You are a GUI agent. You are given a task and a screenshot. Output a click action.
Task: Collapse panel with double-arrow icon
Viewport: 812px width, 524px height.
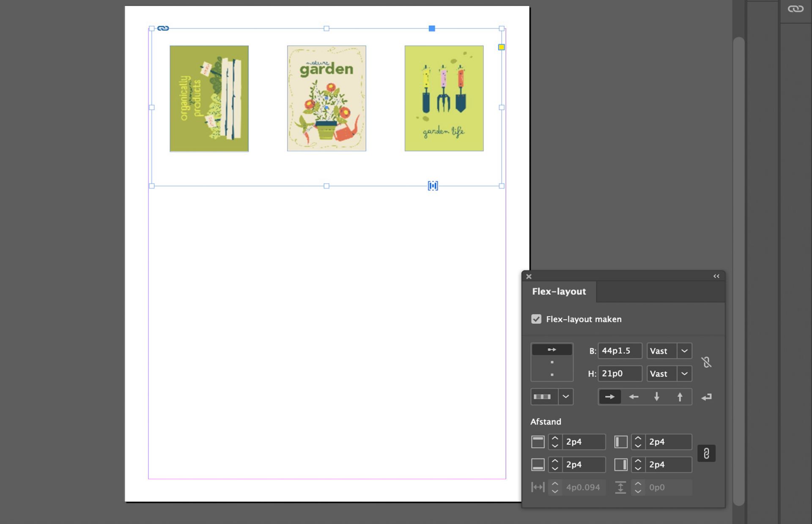pos(716,276)
